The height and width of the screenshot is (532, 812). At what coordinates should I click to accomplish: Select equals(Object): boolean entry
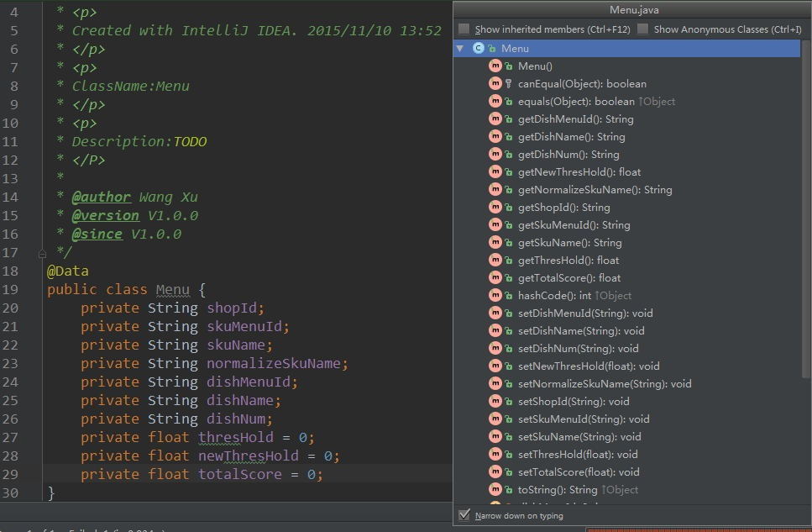point(576,101)
